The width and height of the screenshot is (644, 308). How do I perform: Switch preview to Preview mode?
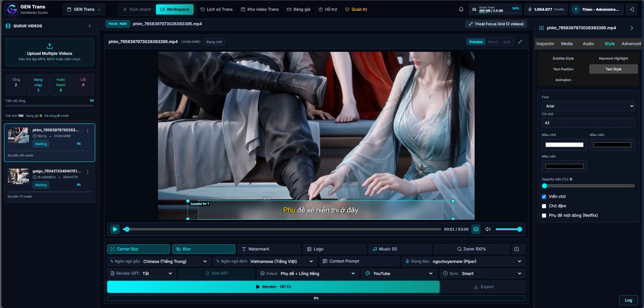pyautogui.click(x=476, y=42)
